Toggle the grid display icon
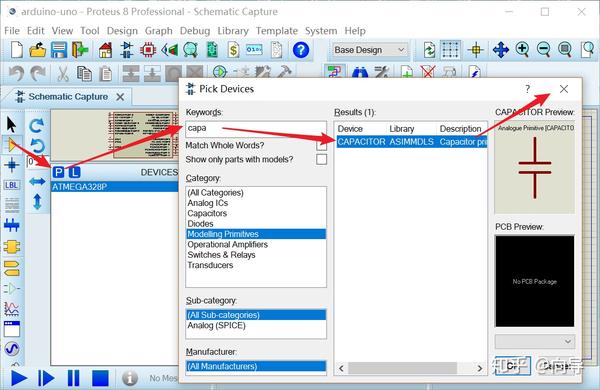Screen dimensions: 600x390 tap(450, 50)
